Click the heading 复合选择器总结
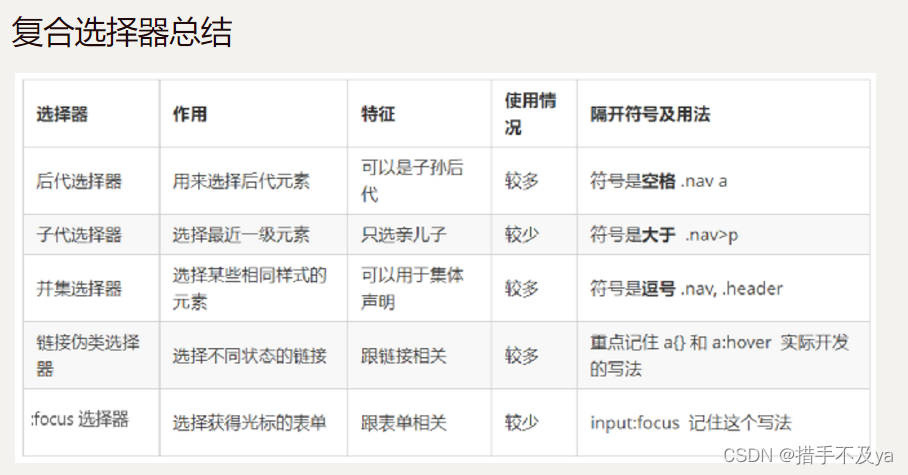This screenshot has width=908, height=475. pyautogui.click(x=122, y=32)
